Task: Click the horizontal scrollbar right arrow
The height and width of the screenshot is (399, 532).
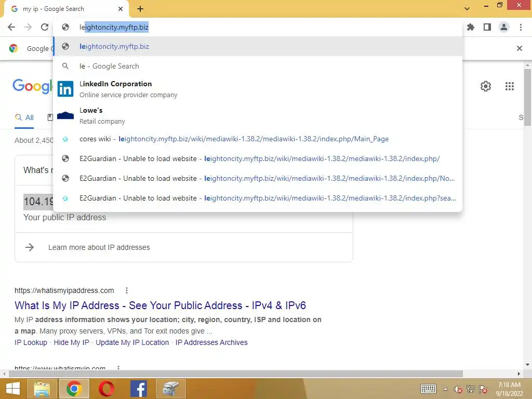Action: coord(518,374)
